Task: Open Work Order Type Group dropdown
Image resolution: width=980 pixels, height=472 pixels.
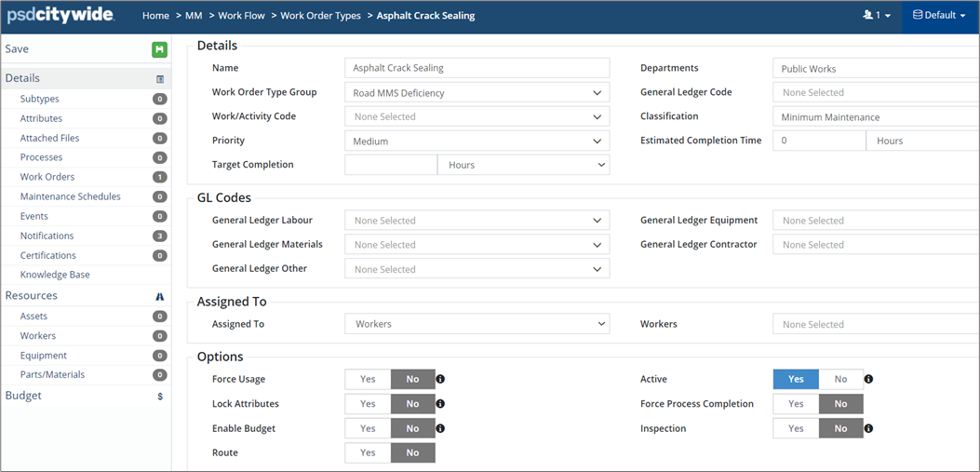Action: coord(477,93)
